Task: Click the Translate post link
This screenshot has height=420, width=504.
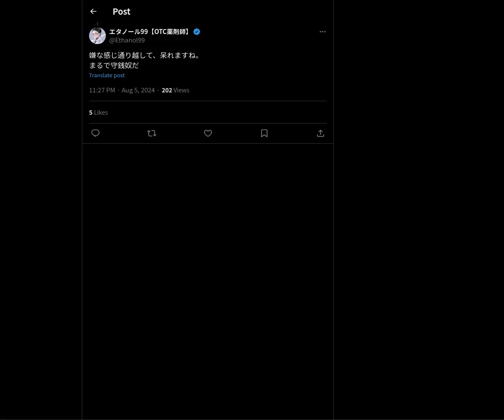Action: 107,75
